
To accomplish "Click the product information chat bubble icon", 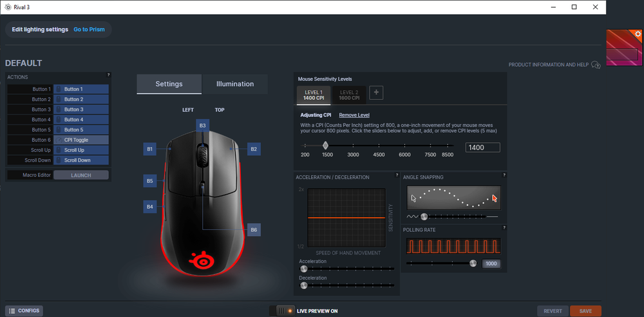I will (596, 65).
